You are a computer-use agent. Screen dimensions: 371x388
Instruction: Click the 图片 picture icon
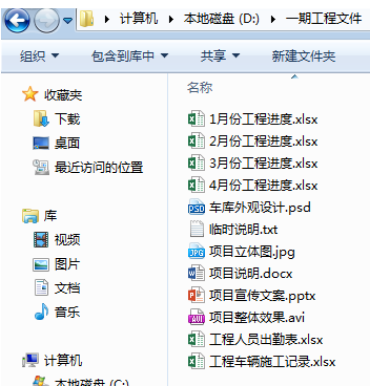[x=41, y=265]
